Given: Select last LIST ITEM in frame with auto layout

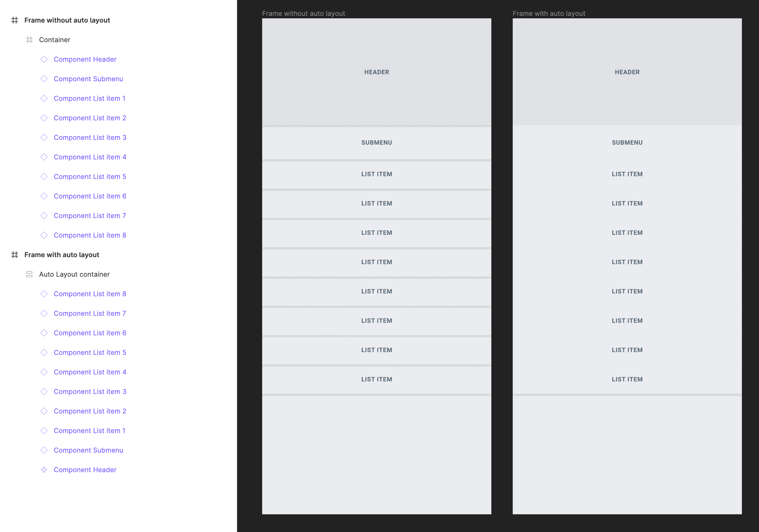Looking at the screenshot, I should pos(627,379).
